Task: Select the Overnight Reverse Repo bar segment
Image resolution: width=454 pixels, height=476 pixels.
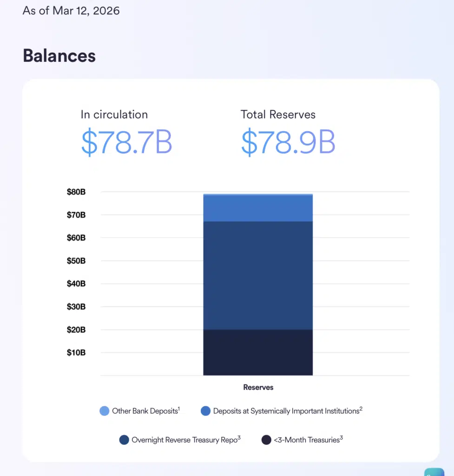Action: (258, 275)
